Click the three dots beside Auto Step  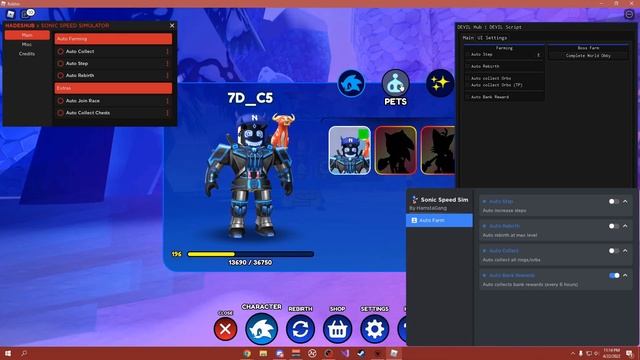pos(167,64)
